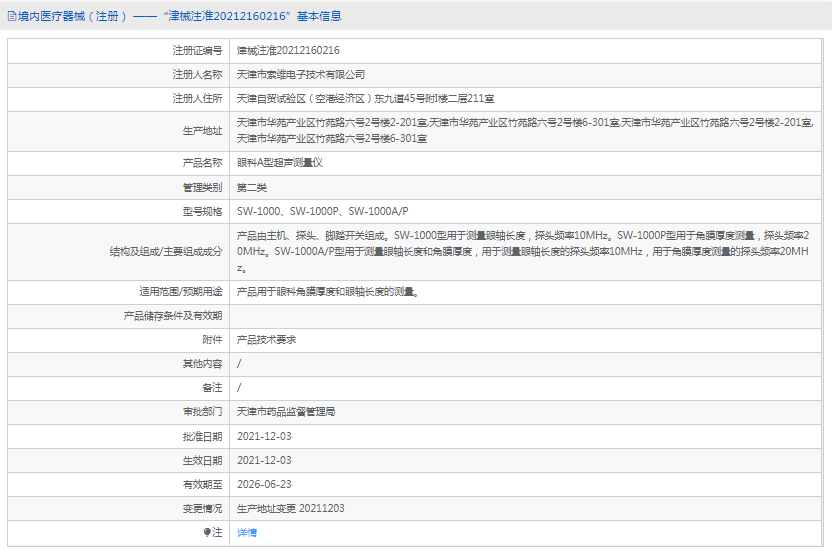Click the 管理类别 label

[x=202, y=188]
